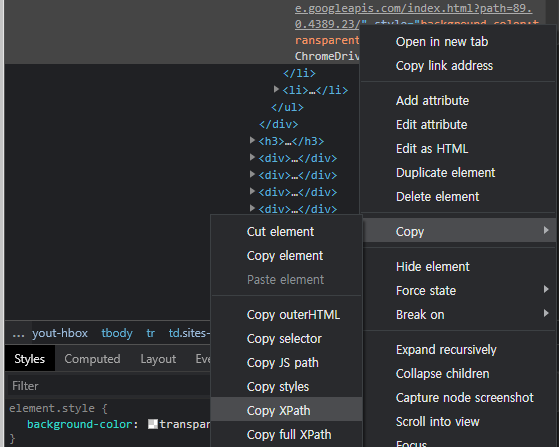The image size is (559, 447).
Task: Click the element.style selector text
Action: coord(52,408)
